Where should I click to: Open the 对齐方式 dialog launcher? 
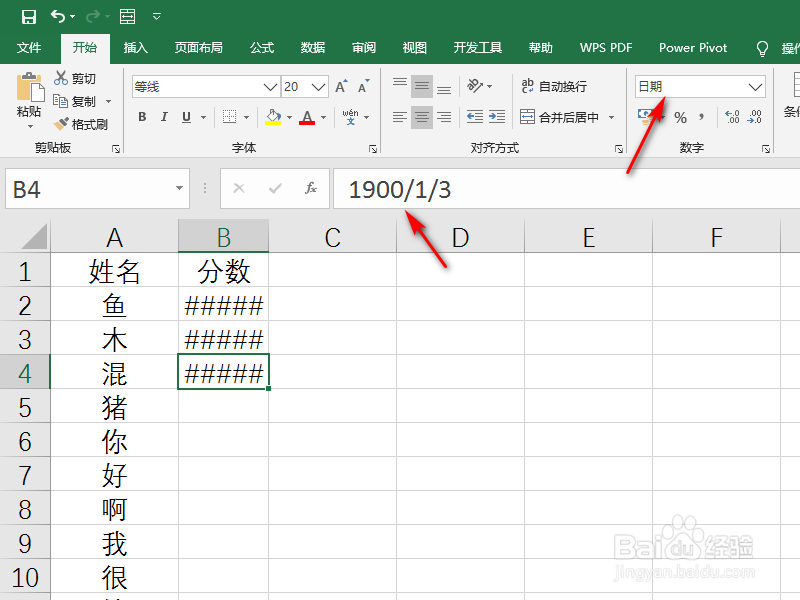tap(619, 148)
